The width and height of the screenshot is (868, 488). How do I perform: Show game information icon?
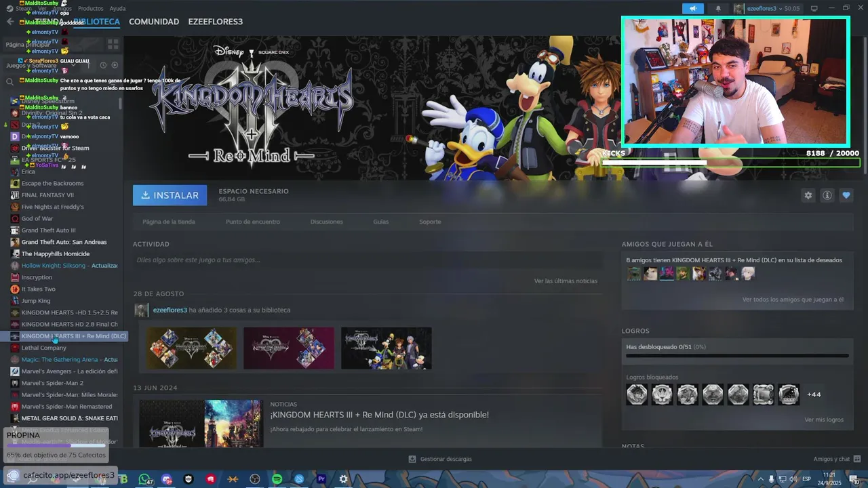(827, 195)
